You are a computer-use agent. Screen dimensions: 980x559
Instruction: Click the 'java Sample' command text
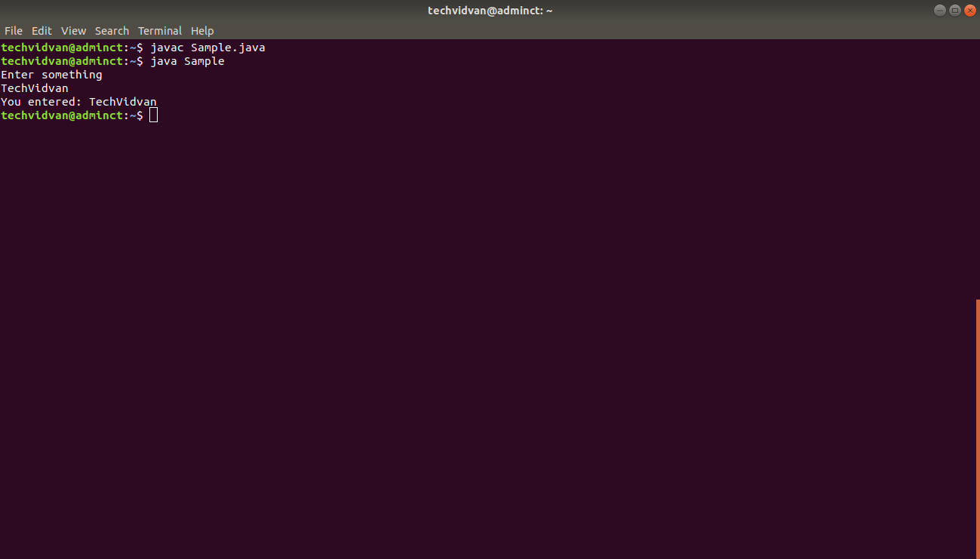(188, 61)
